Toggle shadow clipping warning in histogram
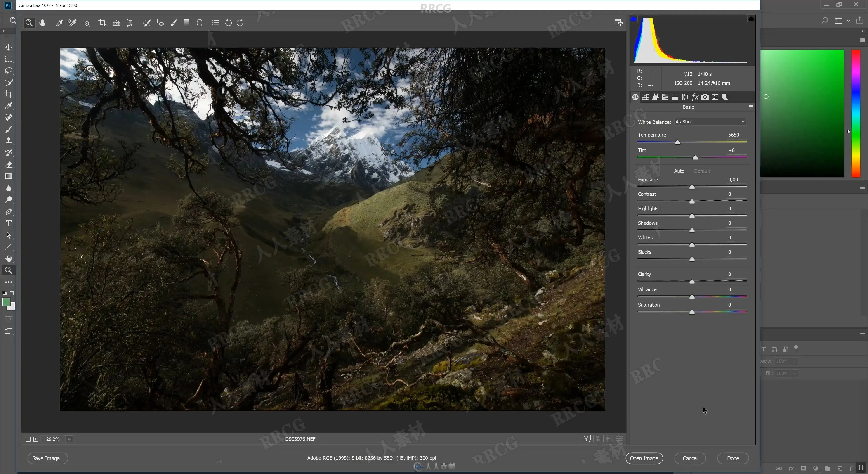This screenshot has width=868, height=474. click(x=633, y=19)
